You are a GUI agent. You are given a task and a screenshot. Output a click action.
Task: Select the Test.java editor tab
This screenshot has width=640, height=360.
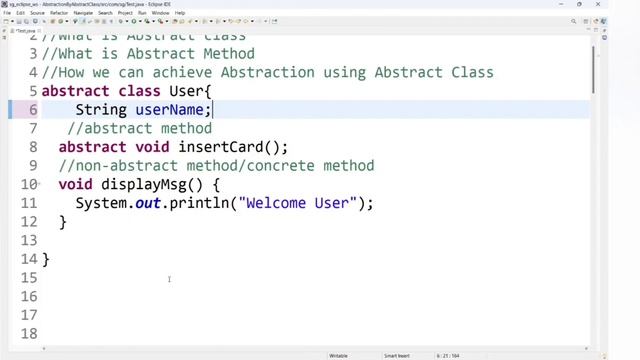coord(25,31)
